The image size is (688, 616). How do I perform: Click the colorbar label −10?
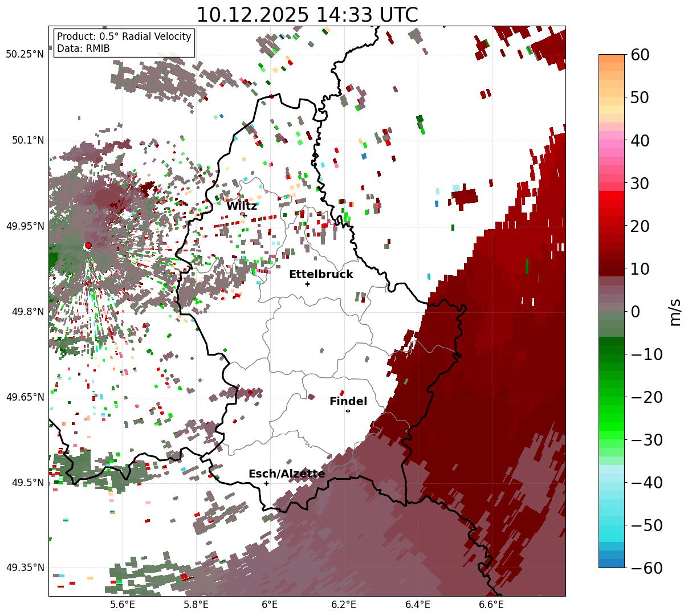[x=646, y=354]
